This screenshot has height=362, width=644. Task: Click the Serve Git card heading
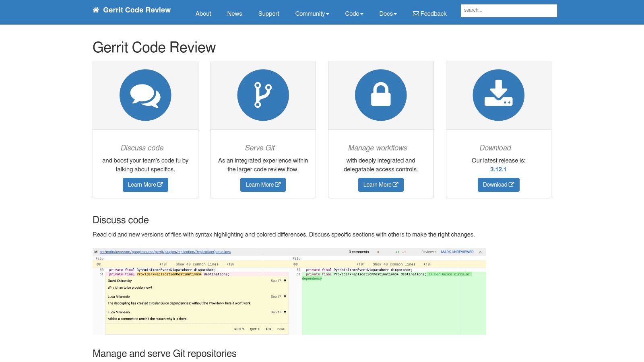(260, 148)
